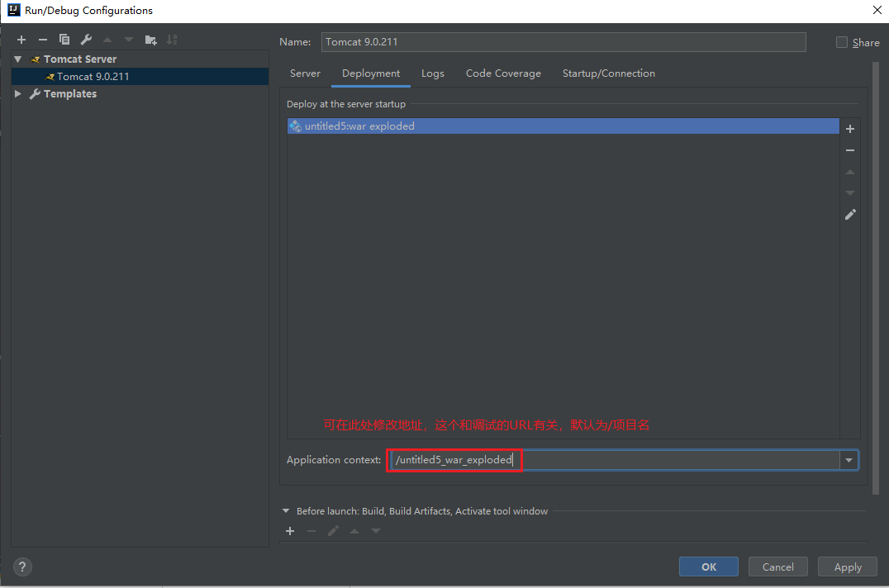Select the Tomcat 9.0.211 configuration item
Image resolution: width=889 pixels, height=588 pixels.
[x=140, y=77]
